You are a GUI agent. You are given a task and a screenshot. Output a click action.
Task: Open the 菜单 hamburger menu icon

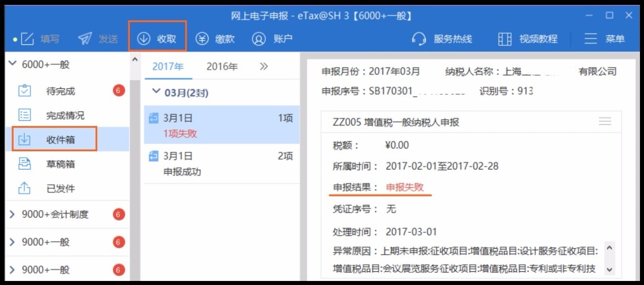coord(591,39)
